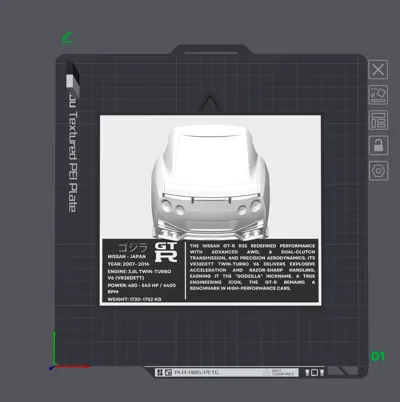This screenshot has width=400, height=402.
Task: Remove plate using the X icon
Action: tap(378, 70)
